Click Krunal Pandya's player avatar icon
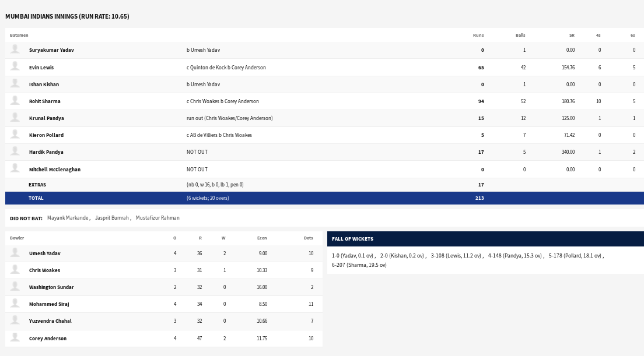The image size is (644, 356). 15,117
